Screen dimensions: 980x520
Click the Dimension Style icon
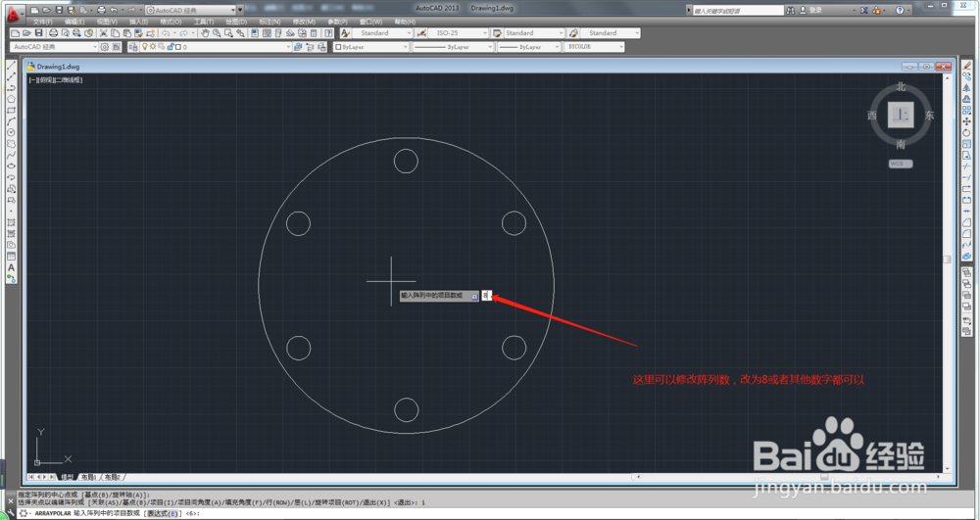421,33
